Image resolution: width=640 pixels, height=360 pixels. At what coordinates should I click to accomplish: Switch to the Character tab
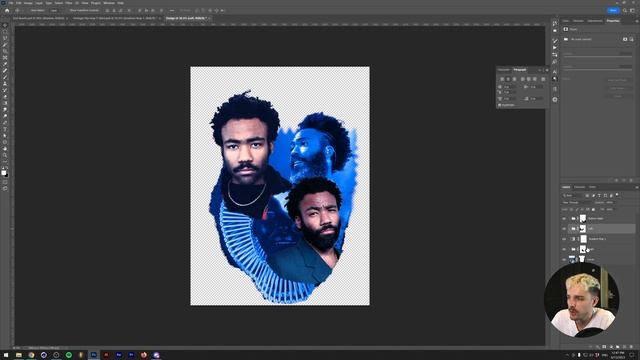504,70
